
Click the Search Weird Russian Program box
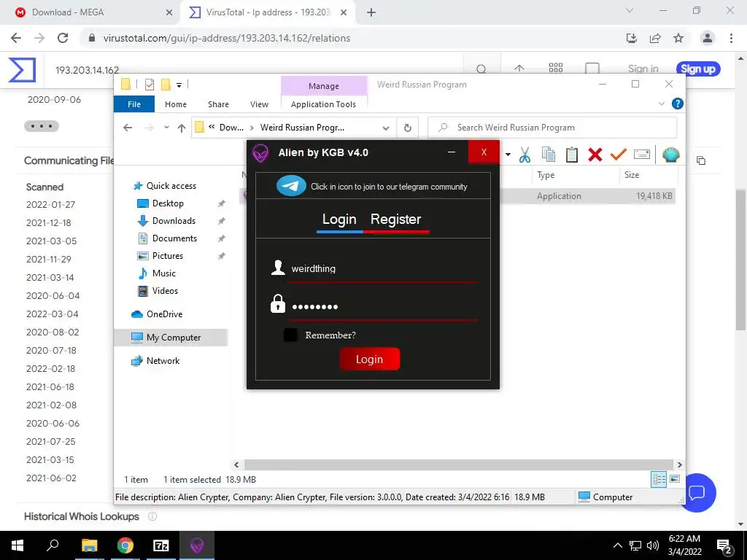tap(553, 128)
